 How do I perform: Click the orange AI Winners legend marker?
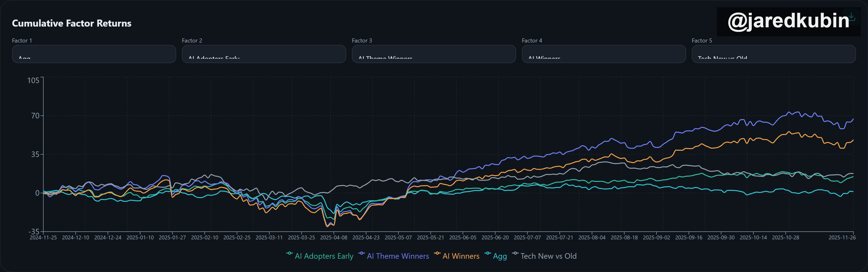(437, 253)
